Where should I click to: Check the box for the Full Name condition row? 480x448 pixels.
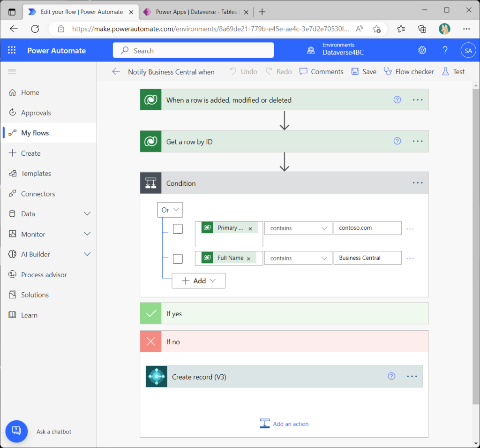pos(178,258)
